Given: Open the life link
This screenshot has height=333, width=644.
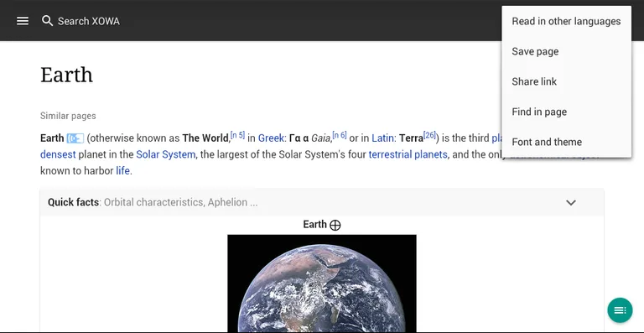Looking at the screenshot, I should 122,170.
